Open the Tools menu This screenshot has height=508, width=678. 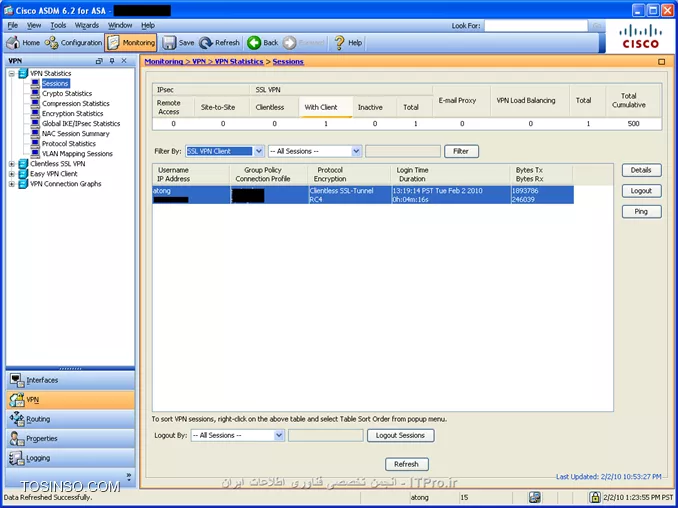click(x=58, y=26)
